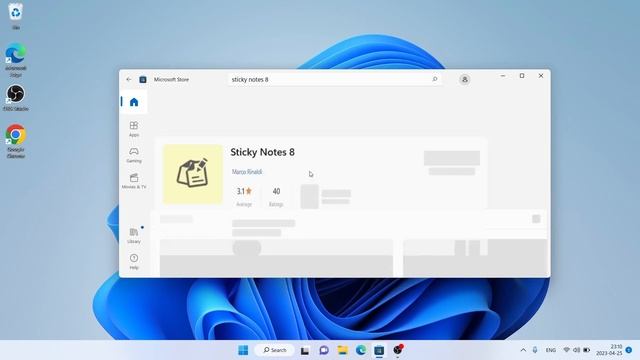Open the Apps section in sidebar
Viewport: 640px width, 360px height.
tap(134, 129)
